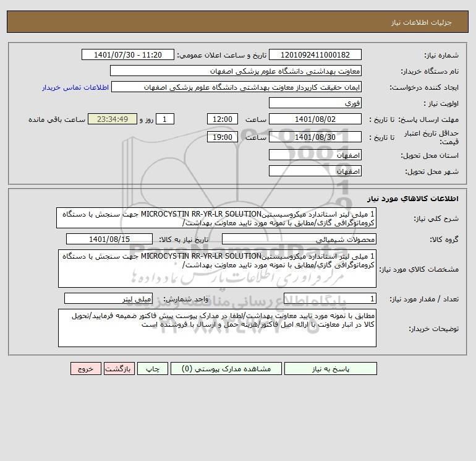476x461 pixels.
Task: Click the ایجاد کننده درخواست field
Action: [x=236, y=87]
